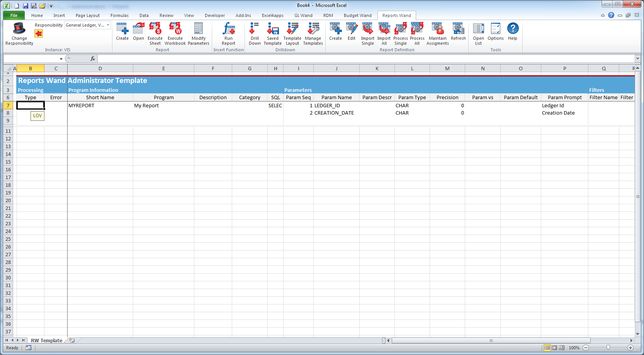Click Process All icon
This screenshot has width=644, height=355.
pyautogui.click(x=417, y=34)
